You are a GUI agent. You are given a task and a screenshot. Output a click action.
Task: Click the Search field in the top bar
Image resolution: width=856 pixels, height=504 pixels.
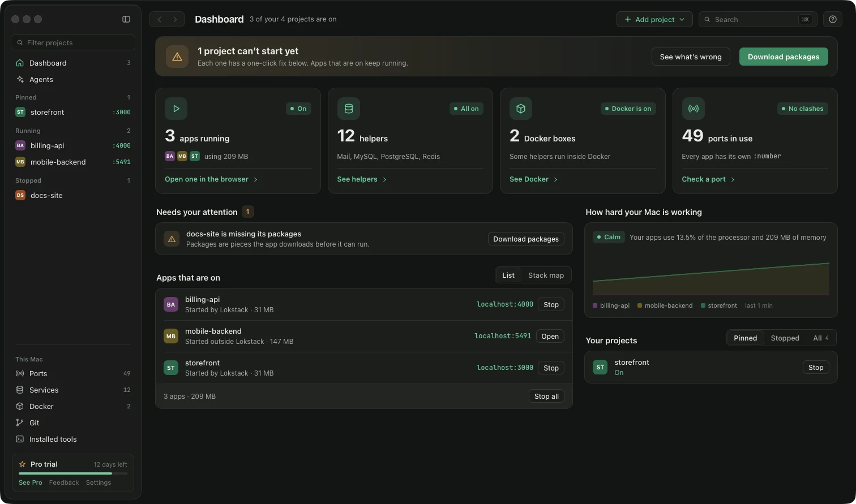[758, 19]
